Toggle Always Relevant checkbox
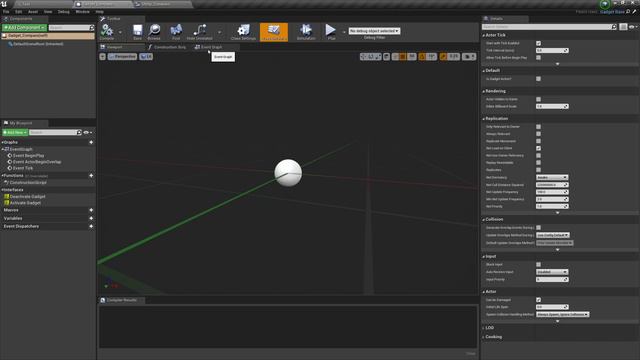The image size is (640, 360). click(x=538, y=134)
